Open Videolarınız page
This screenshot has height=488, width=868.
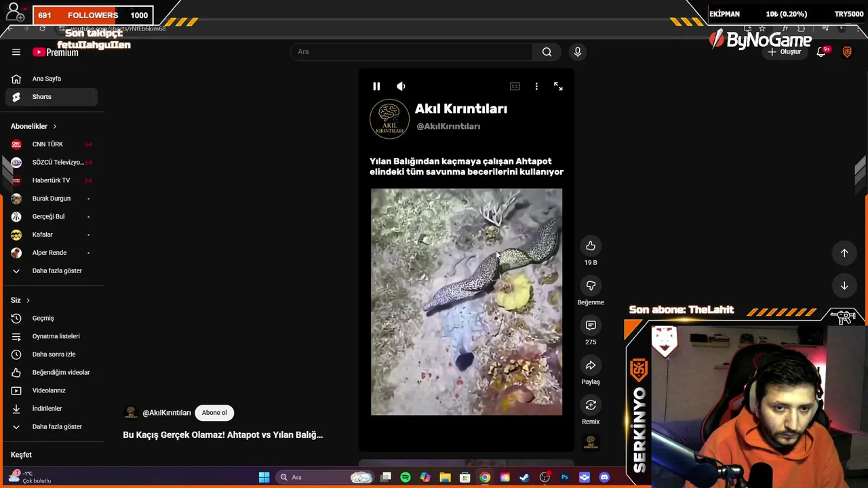[52, 390]
